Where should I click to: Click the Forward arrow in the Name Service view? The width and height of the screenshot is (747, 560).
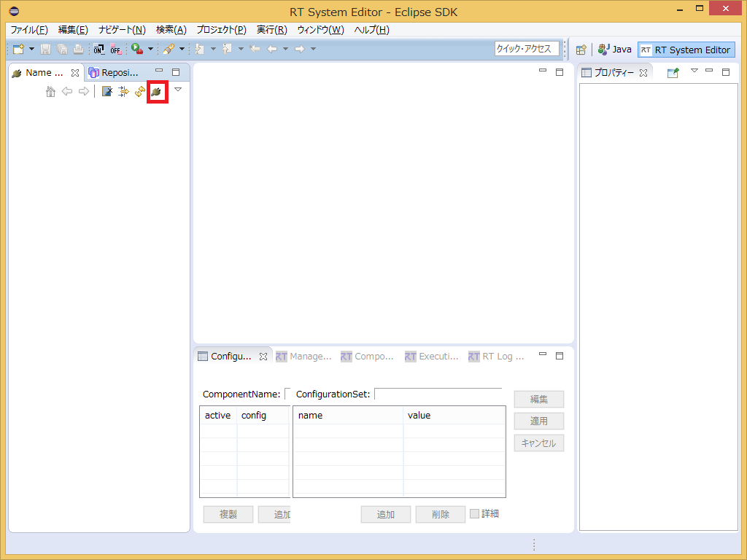coord(84,91)
